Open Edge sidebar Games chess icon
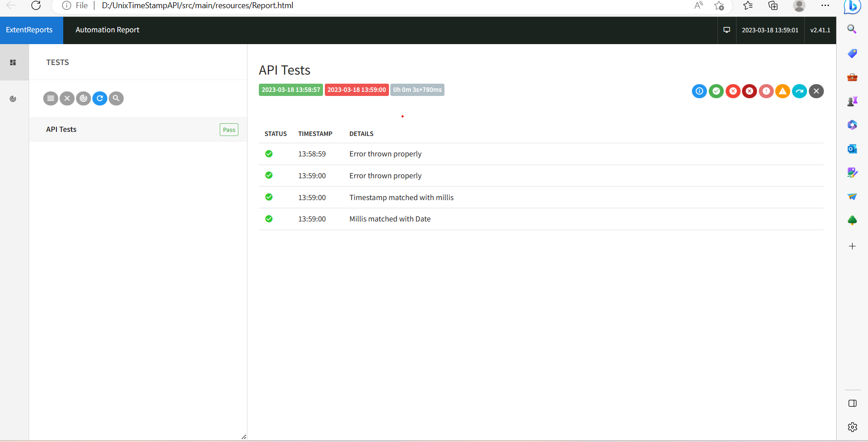Image resolution: width=868 pixels, height=442 pixels. (x=852, y=101)
